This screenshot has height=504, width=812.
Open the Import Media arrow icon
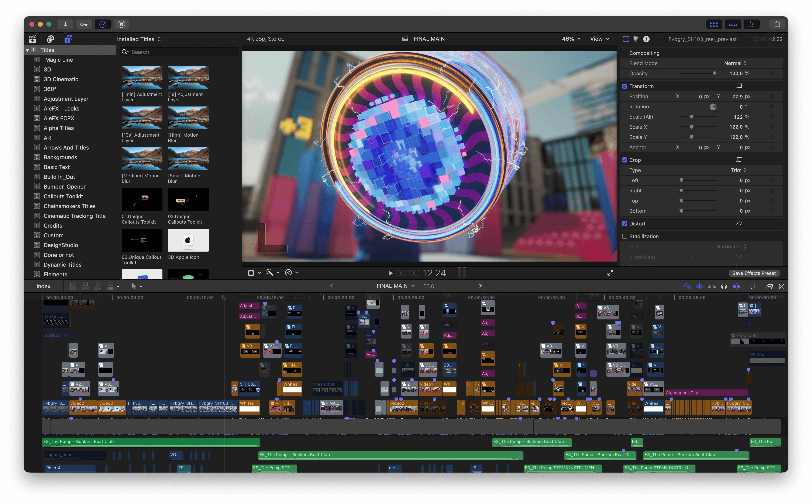[65, 24]
